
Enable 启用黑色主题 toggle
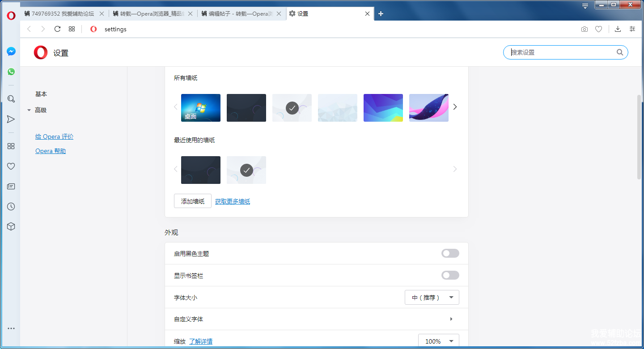tap(450, 253)
